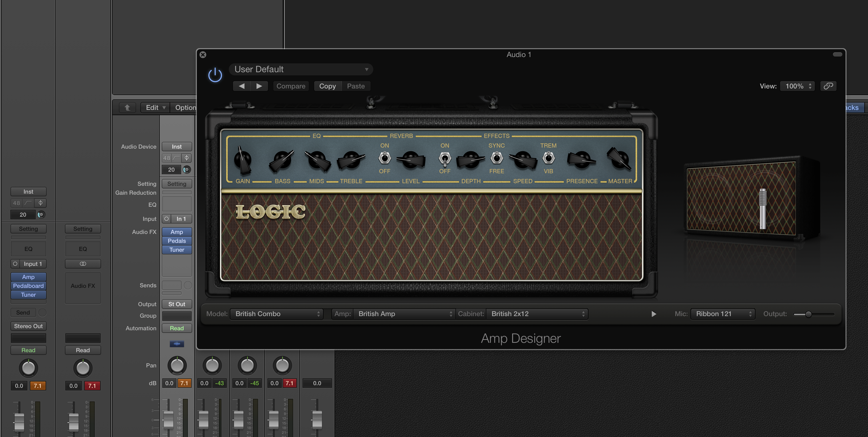Click the up-arrow button beside Edit

pos(127,108)
